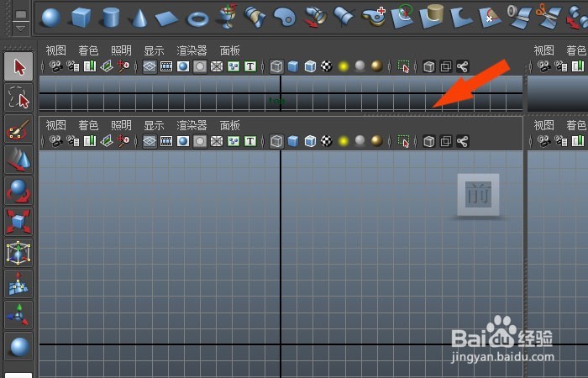The height and width of the screenshot is (378, 588).
Task: Enable wireframe shading in front view panel
Action: pyautogui.click(x=276, y=141)
